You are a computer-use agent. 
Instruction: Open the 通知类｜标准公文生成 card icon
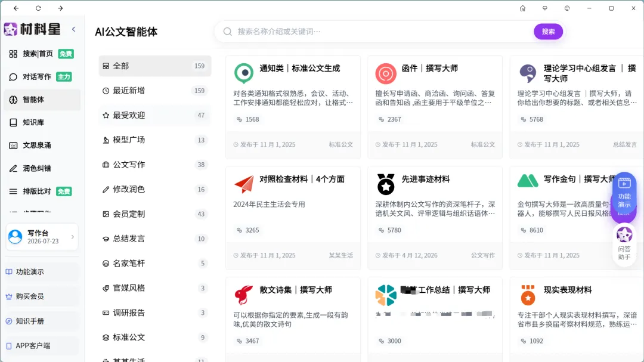click(x=244, y=73)
